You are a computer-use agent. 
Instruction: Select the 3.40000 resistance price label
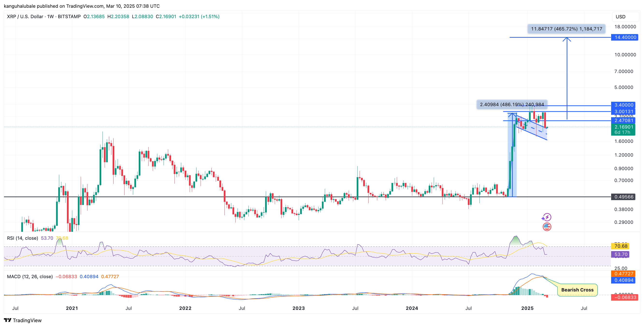coord(624,105)
